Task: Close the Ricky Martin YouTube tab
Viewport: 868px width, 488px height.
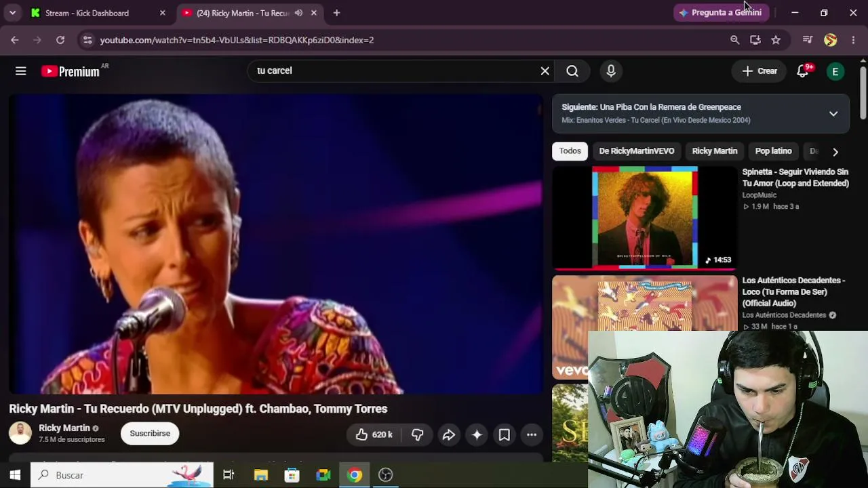Action: point(314,13)
